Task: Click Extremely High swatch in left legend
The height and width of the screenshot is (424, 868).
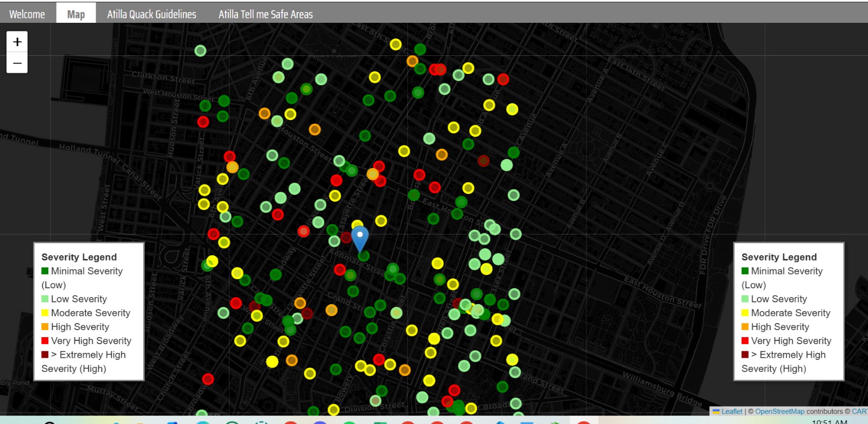Action: 45,355
